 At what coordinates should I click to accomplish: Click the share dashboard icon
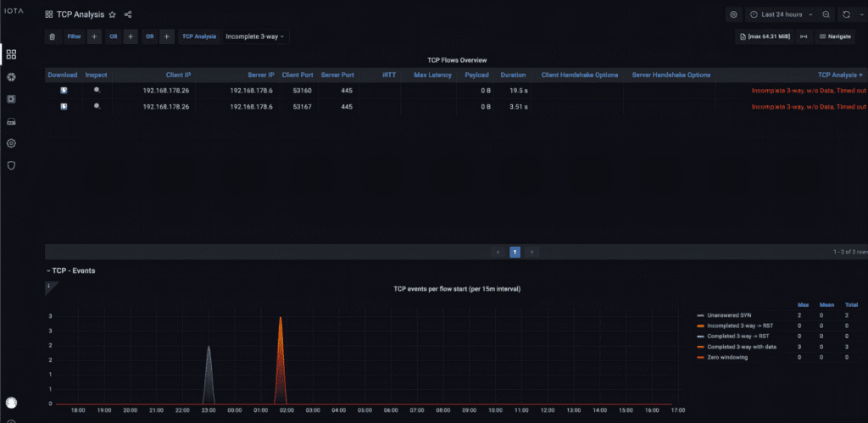(128, 14)
